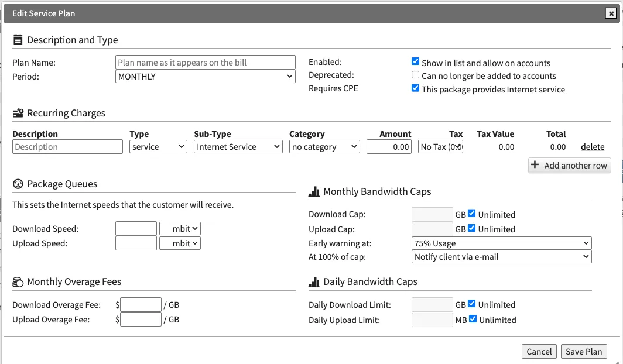Click the delete link in charges row
623x364 pixels.
[x=593, y=147]
